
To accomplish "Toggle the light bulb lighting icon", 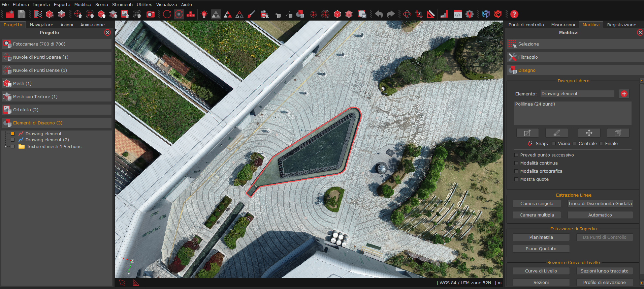I will [x=204, y=14].
